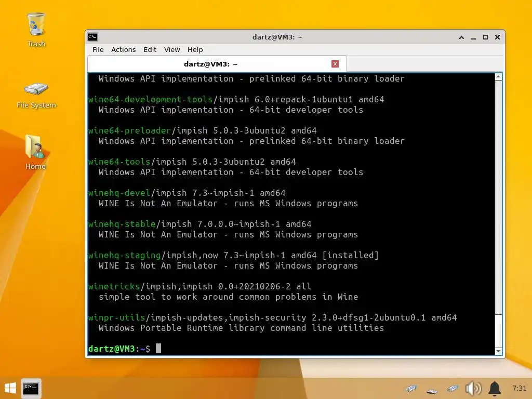Open the Home folder desktop icon

click(x=35, y=152)
